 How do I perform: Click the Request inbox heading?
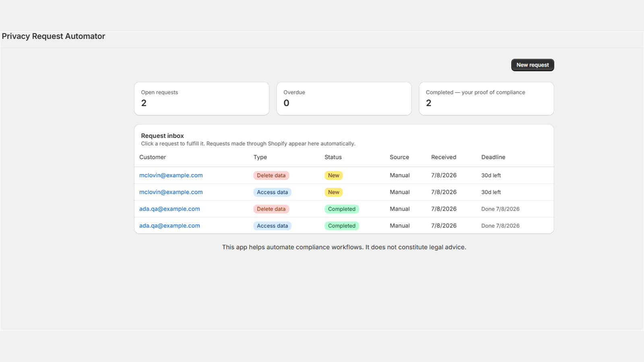(162, 136)
